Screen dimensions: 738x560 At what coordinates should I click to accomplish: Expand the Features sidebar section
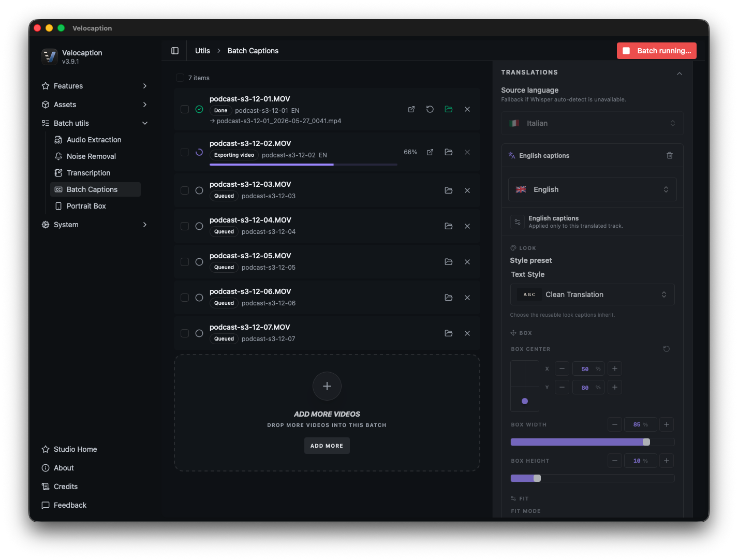[95, 86]
